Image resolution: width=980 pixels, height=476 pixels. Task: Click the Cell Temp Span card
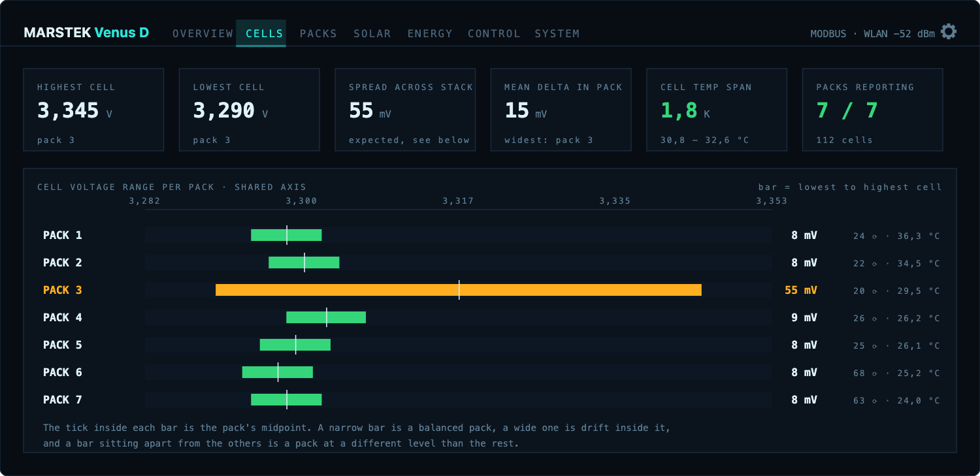pos(717,110)
